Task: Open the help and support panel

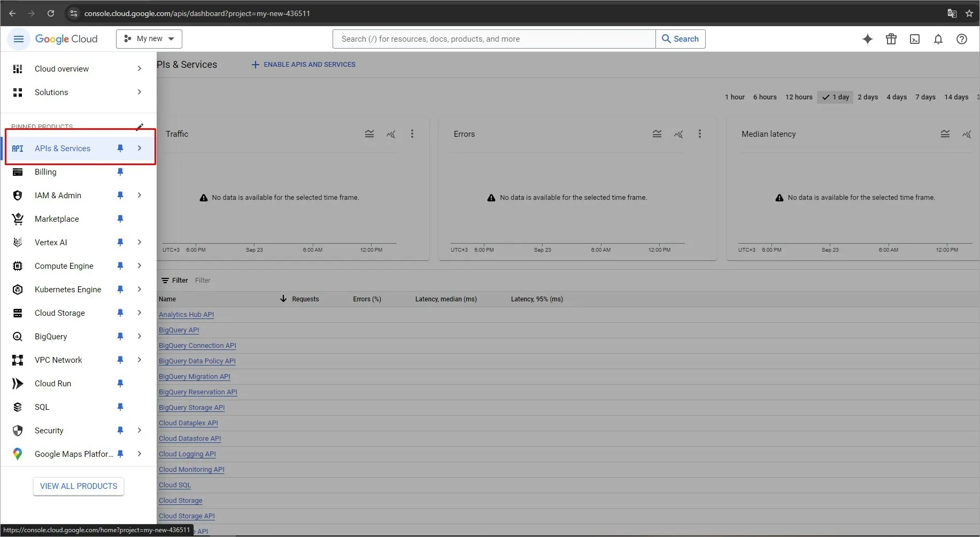Action: point(962,38)
